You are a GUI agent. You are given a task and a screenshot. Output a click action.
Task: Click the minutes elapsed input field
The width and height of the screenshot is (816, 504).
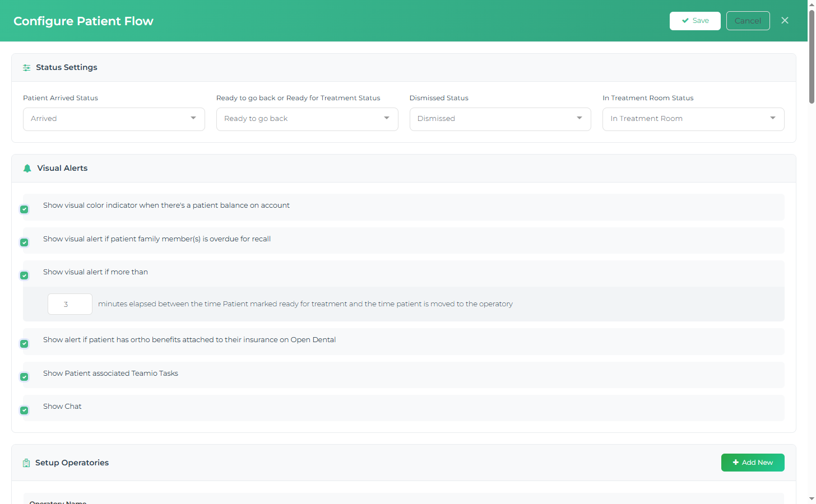click(x=70, y=304)
